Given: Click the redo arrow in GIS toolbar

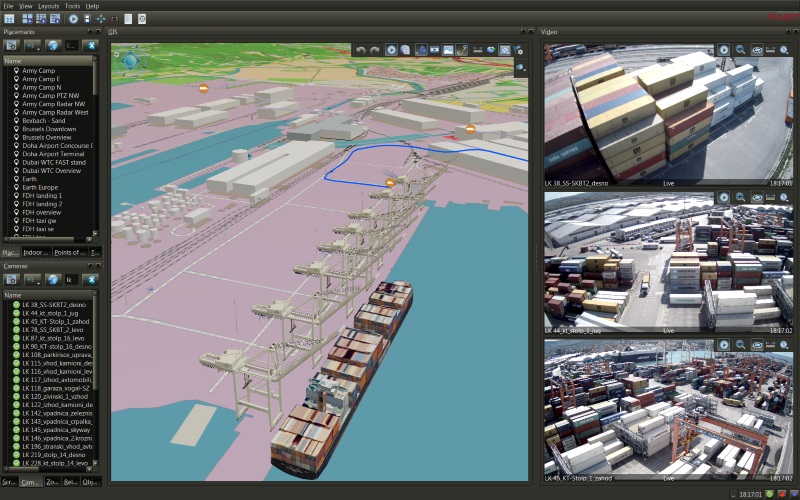Looking at the screenshot, I should pyautogui.click(x=375, y=50).
